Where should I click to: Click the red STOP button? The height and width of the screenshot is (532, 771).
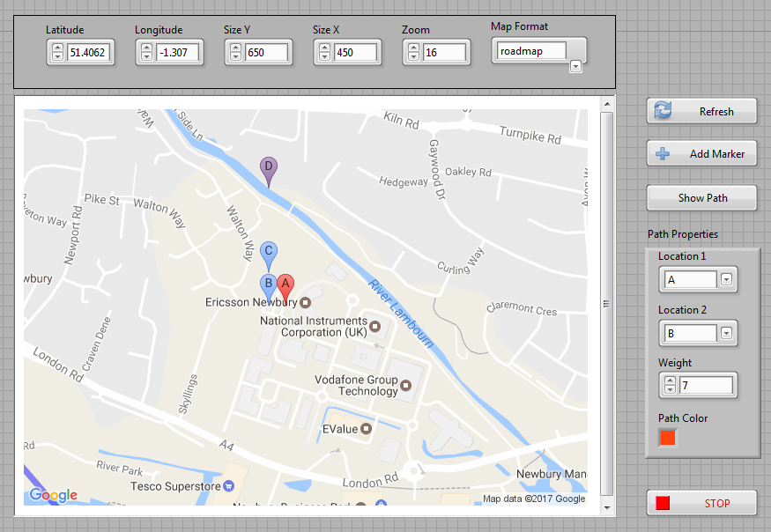(701, 503)
